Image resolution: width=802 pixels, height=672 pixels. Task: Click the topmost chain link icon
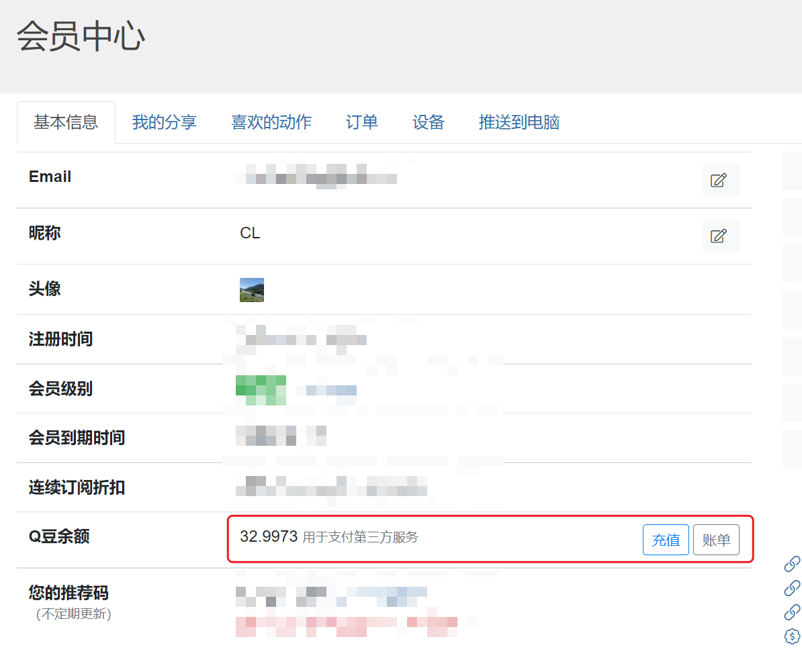pyautogui.click(x=792, y=564)
